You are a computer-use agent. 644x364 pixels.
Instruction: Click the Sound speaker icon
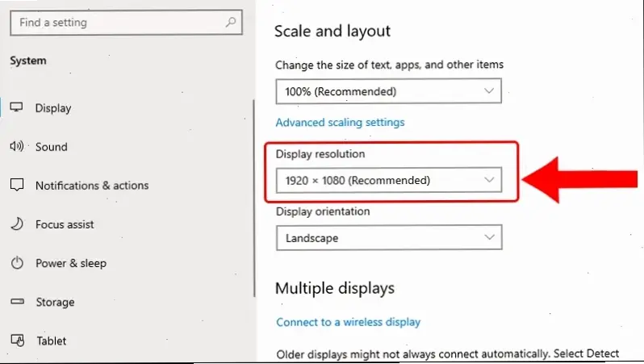point(17,146)
